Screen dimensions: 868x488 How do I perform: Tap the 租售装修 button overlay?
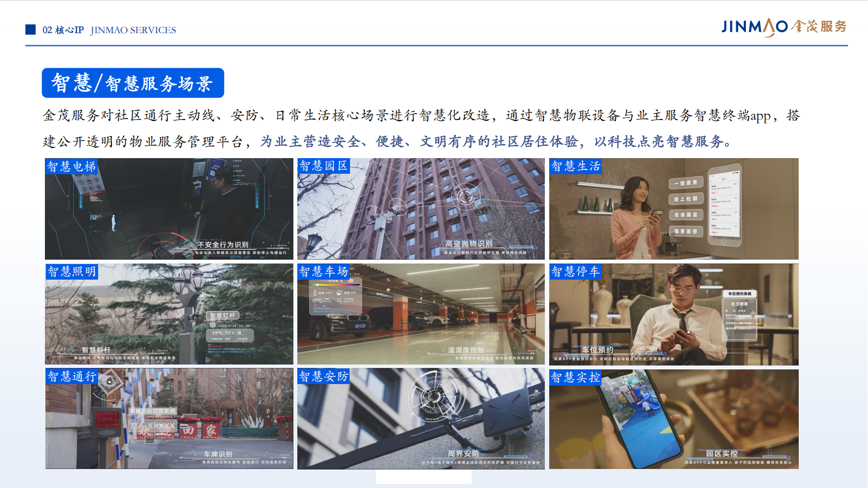(x=686, y=231)
